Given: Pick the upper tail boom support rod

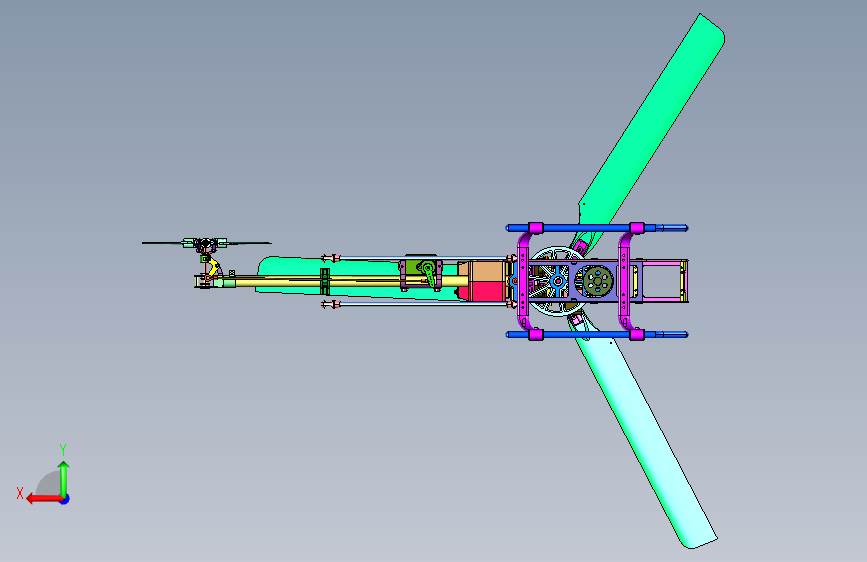Looking at the screenshot, I should click(x=417, y=258).
